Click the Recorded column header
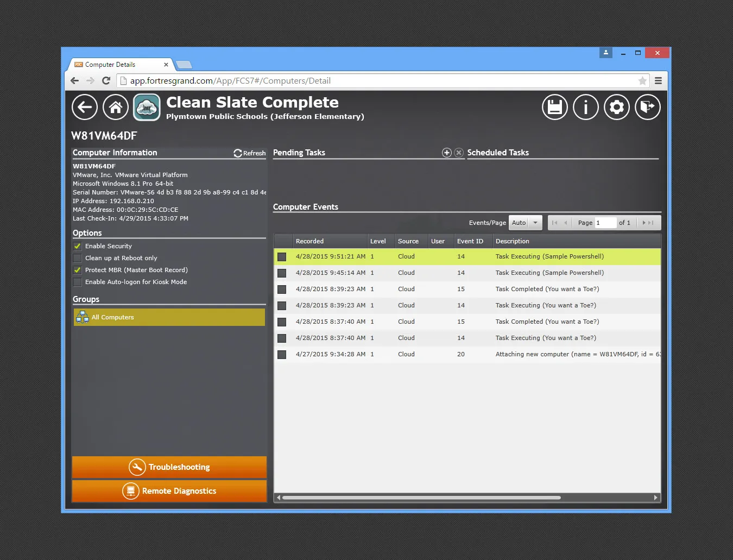The height and width of the screenshot is (560, 733). pos(309,241)
